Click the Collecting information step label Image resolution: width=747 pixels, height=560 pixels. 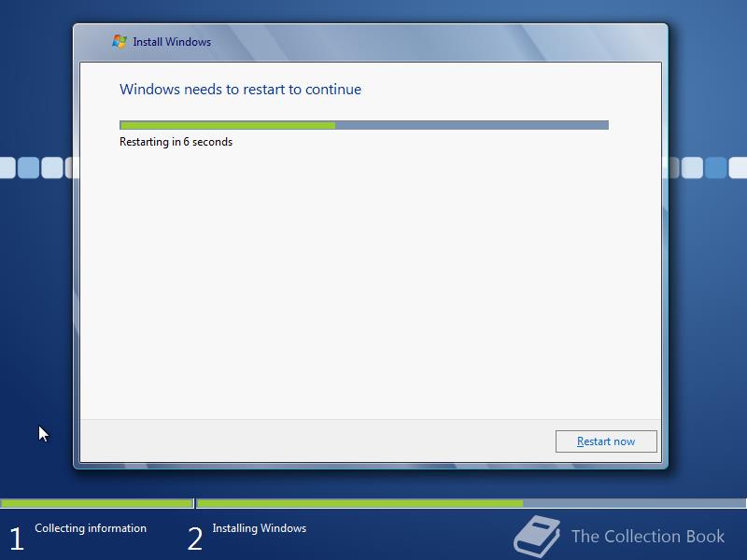click(x=91, y=528)
